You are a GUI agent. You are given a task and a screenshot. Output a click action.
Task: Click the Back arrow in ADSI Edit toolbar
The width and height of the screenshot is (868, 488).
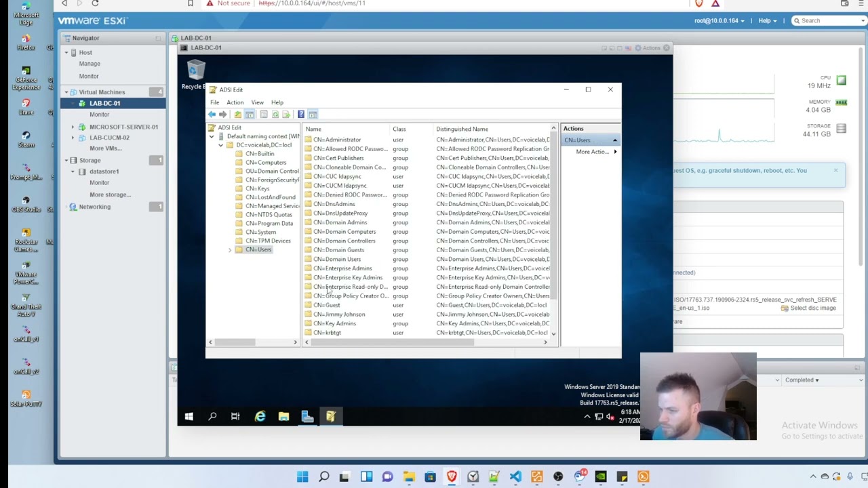tap(212, 115)
